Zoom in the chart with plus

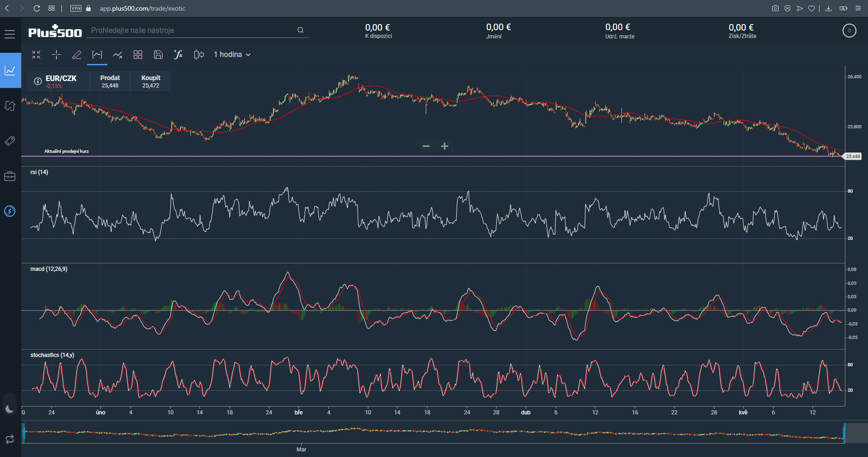point(445,146)
